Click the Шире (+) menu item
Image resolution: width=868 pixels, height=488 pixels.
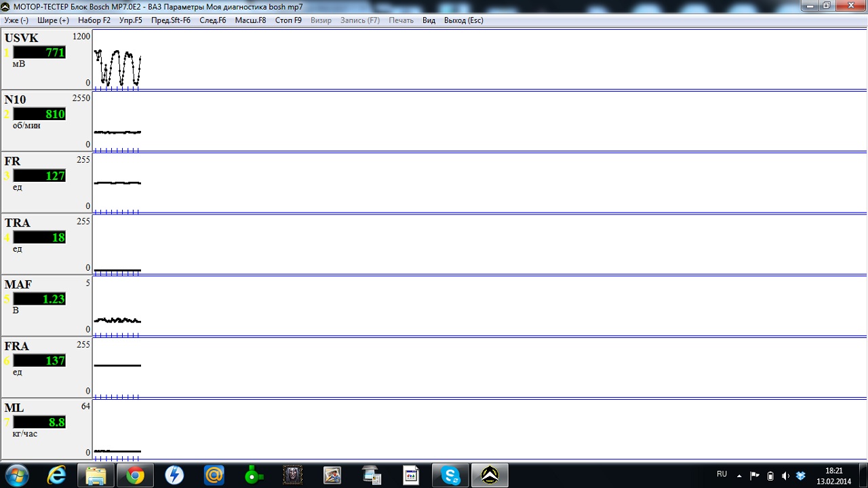[54, 20]
